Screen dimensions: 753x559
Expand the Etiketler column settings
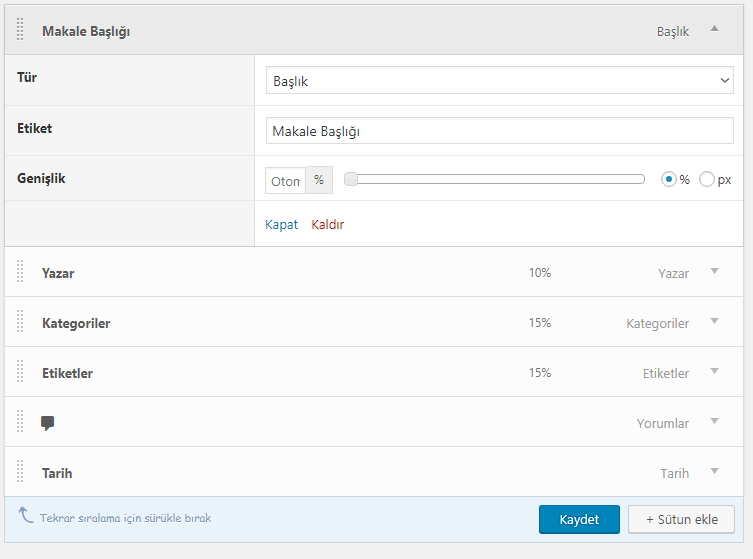coord(715,371)
